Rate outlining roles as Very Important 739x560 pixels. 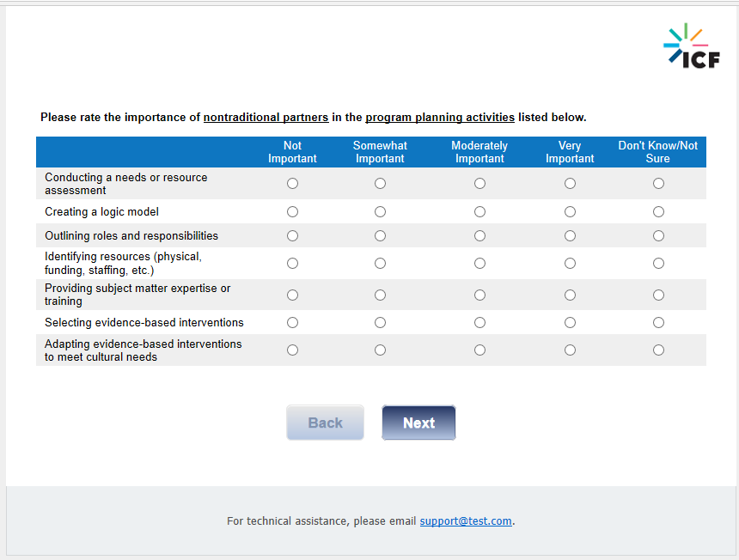pyautogui.click(x=570, y=236)
